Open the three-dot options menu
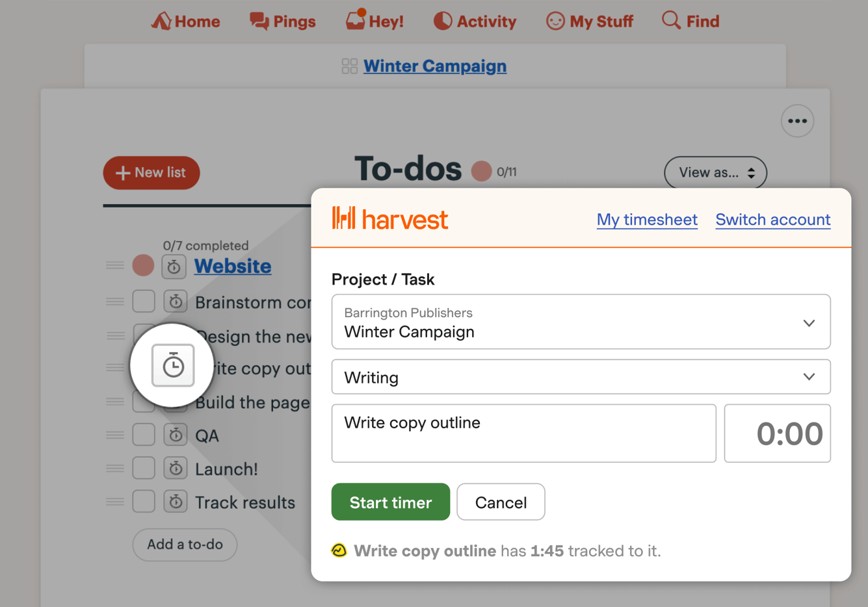The image size is (868, 607). 797,121
